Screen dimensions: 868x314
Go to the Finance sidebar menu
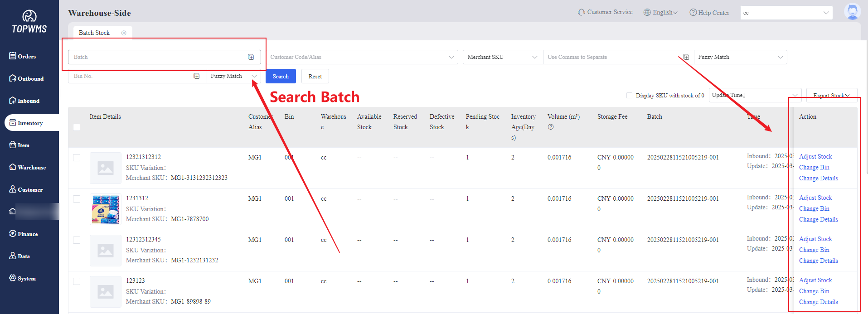[x=27, y=234]
